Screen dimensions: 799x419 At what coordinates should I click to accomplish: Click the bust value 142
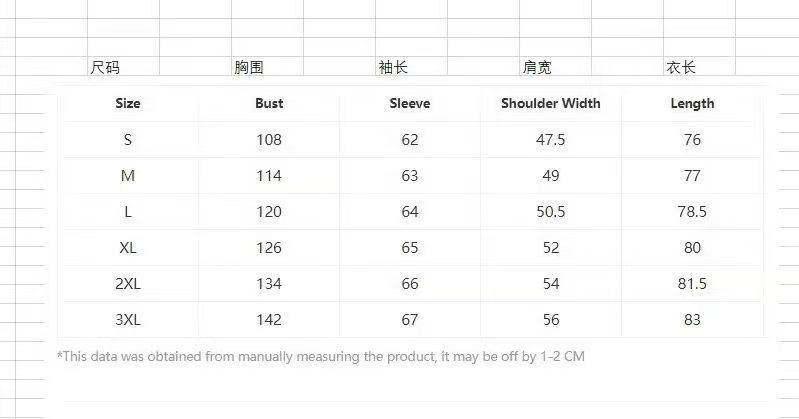click(269, 320)
